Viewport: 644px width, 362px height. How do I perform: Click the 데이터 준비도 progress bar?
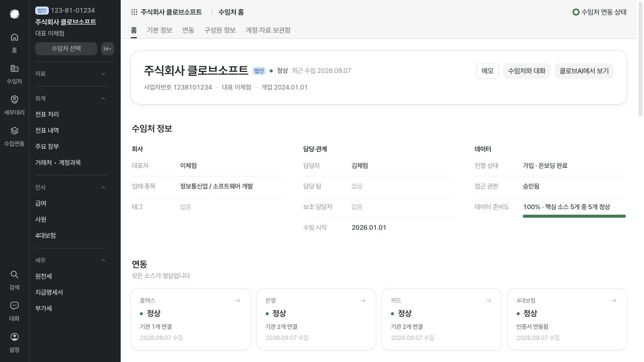[574, 216]
